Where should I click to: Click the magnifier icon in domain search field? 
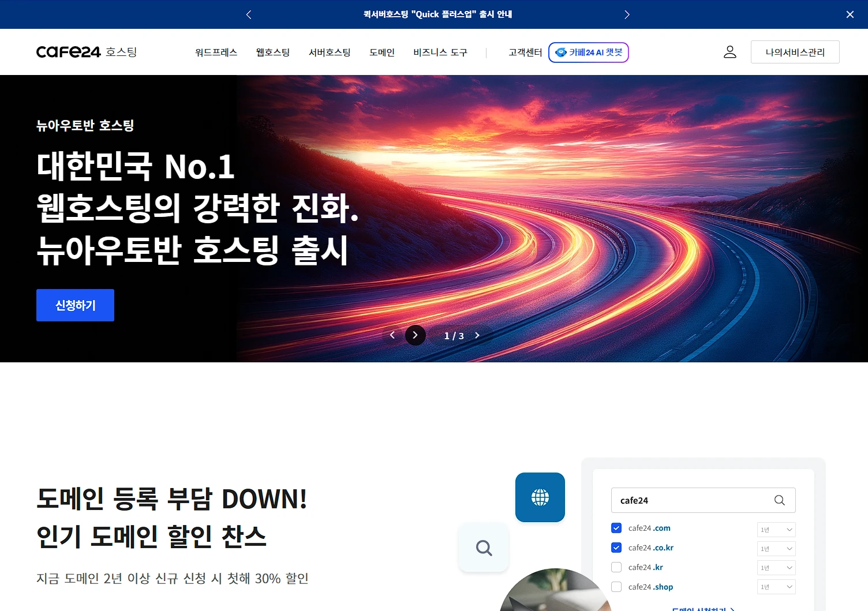point(780,500)
